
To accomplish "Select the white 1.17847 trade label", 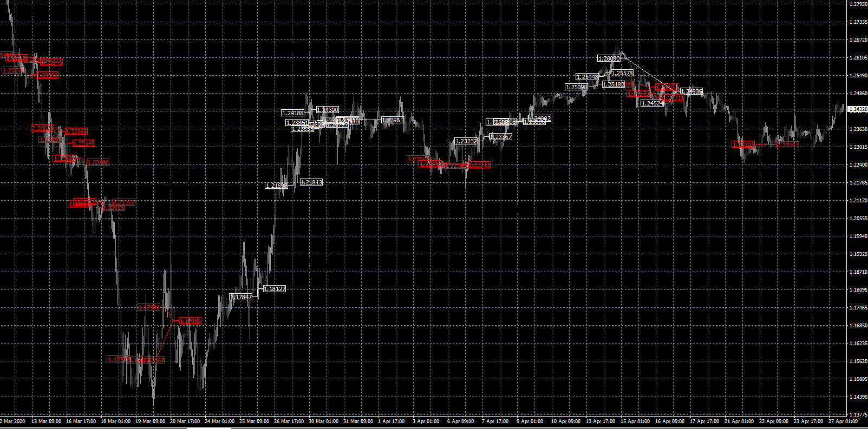I will coord(242,297).
